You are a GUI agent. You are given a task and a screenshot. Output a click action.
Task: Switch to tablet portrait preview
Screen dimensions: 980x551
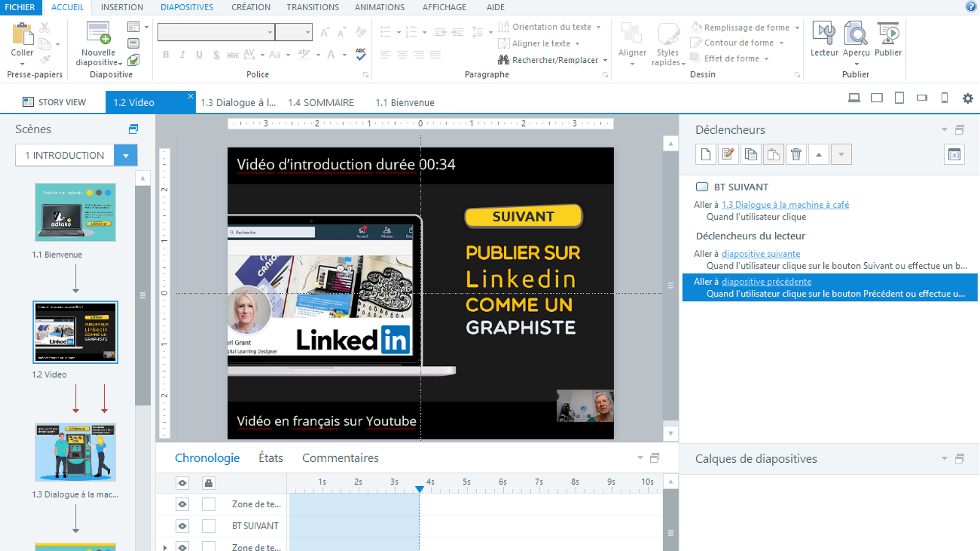tap(899, 98)
